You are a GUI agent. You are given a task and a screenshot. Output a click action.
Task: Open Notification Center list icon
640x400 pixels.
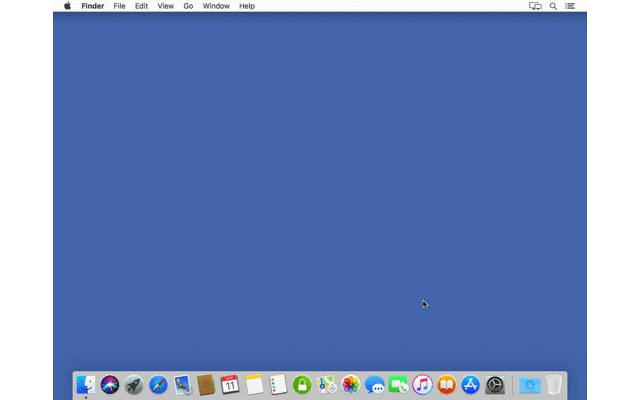(570, 6)
